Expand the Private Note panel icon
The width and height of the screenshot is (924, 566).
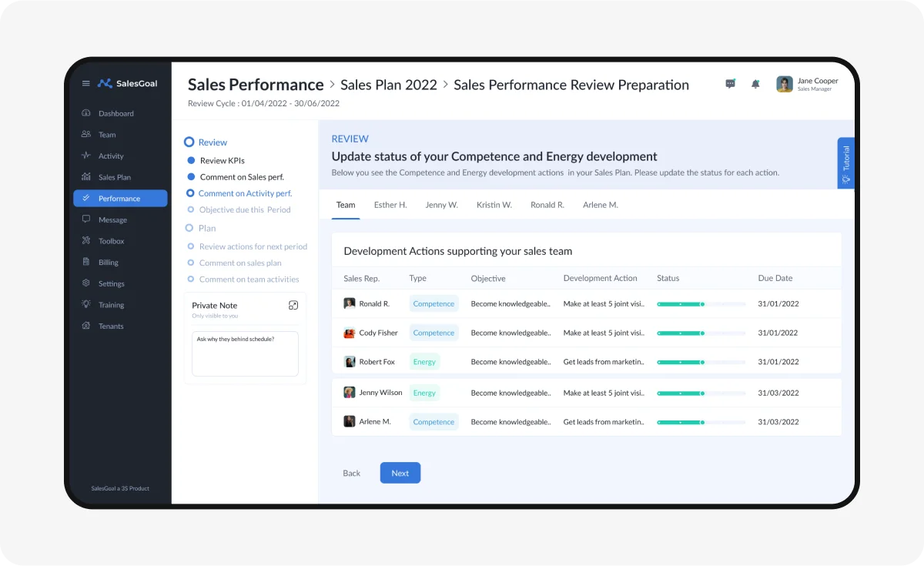(293, 306)
